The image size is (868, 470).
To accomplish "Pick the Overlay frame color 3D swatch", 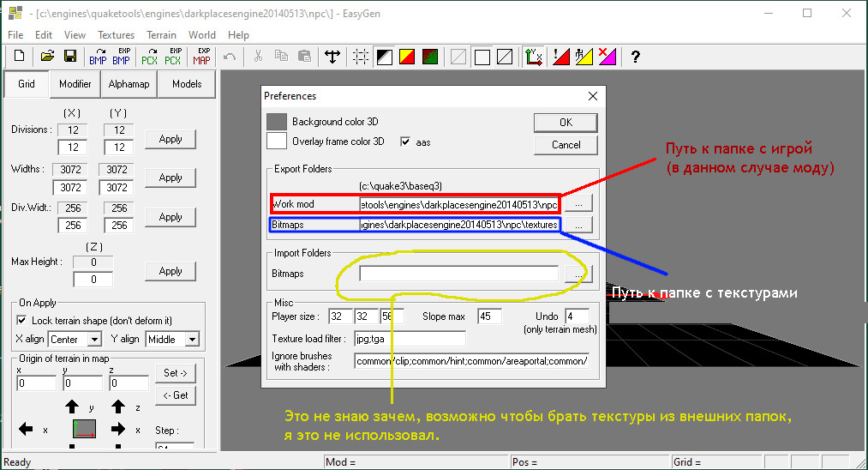I will pos(277,141).
